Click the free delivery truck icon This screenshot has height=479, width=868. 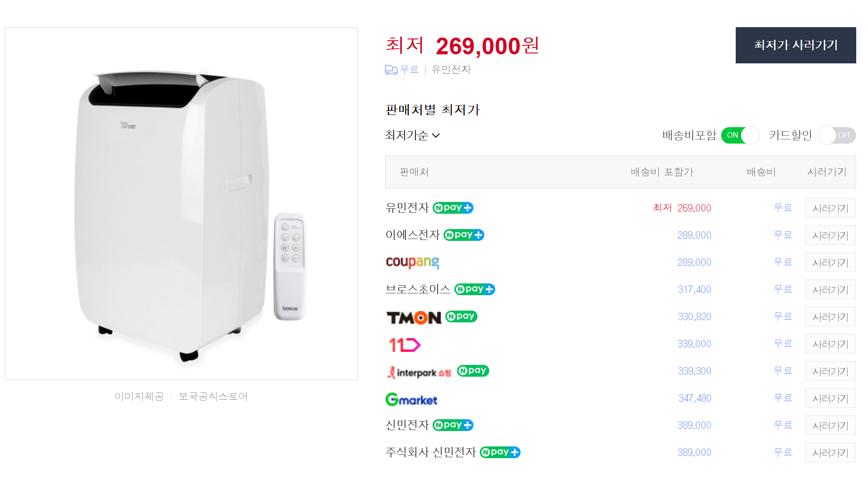(x=391, y=70)
